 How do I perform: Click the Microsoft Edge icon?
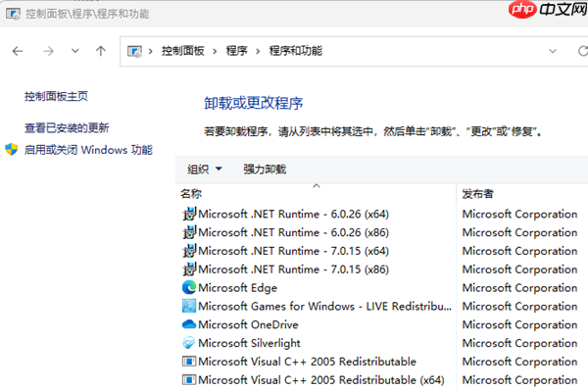[189, 288]
